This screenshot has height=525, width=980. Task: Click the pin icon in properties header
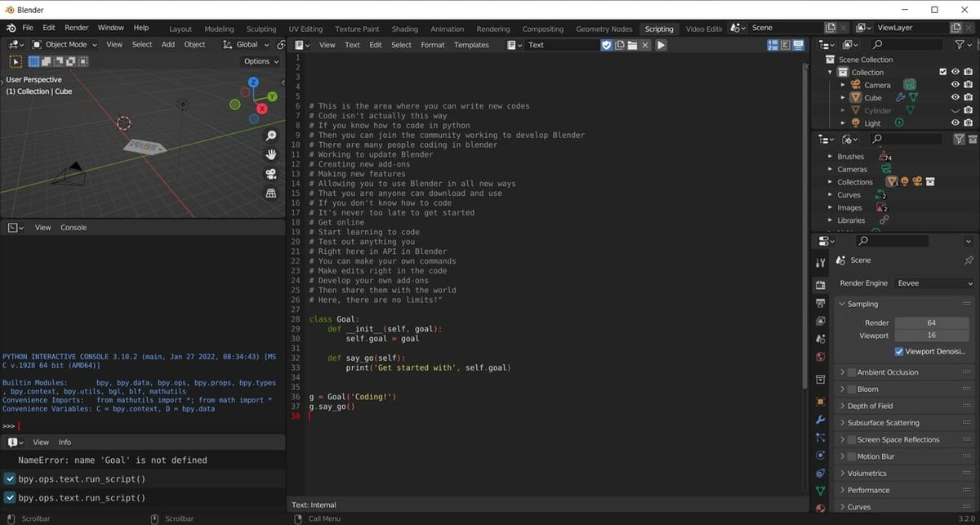pos(969,260)
